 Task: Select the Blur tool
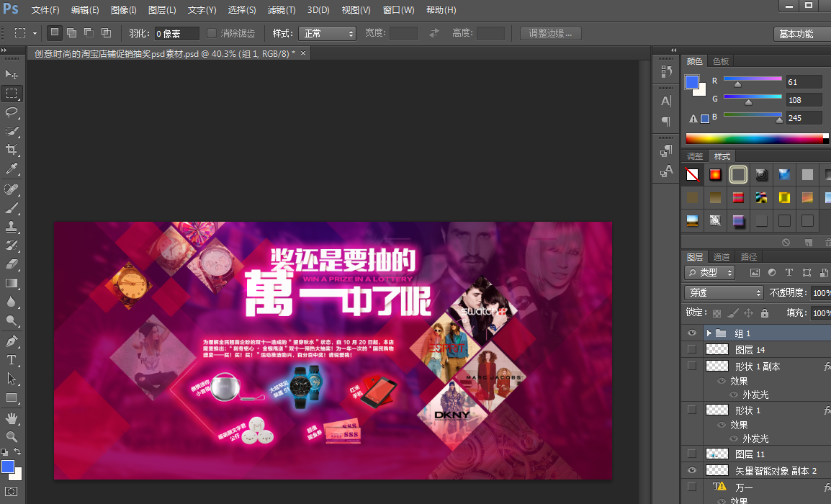click(11, 302)
